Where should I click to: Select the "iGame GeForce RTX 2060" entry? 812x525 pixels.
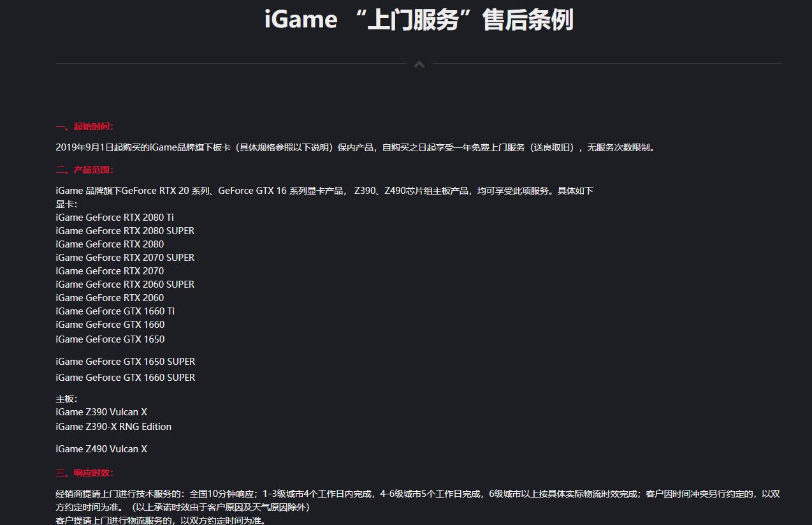[x=110, y=297]
